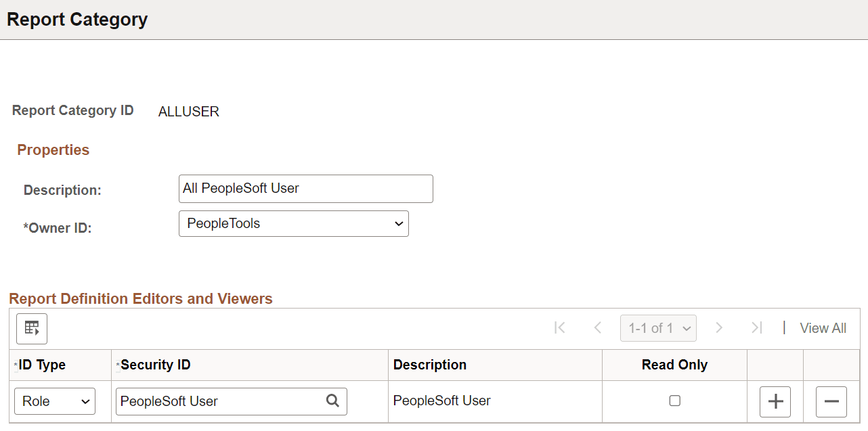Screen dimensions: 868x431
Task: Jump to first row with first-page arrow
Action: [560, 327]
